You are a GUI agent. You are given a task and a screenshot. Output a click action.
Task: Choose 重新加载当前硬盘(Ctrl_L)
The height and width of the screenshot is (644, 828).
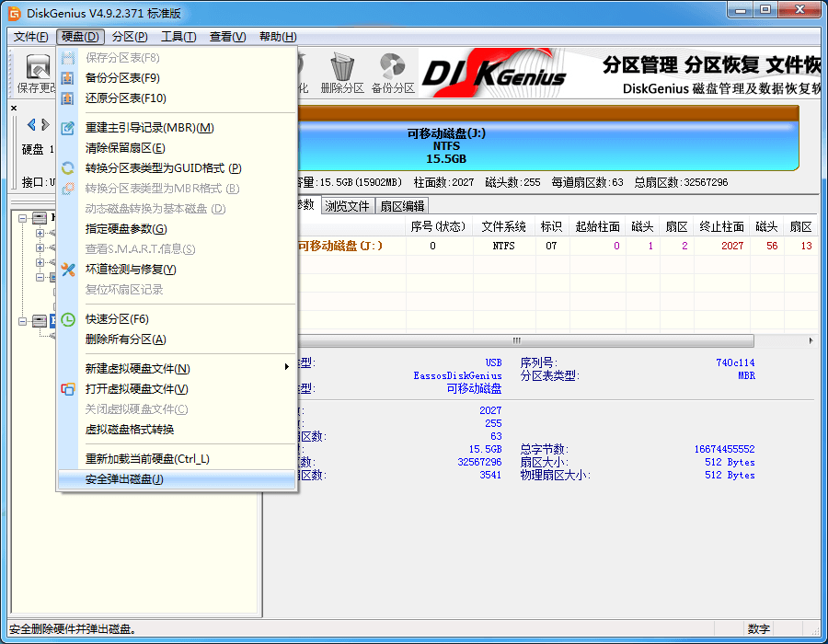(177, 459)
